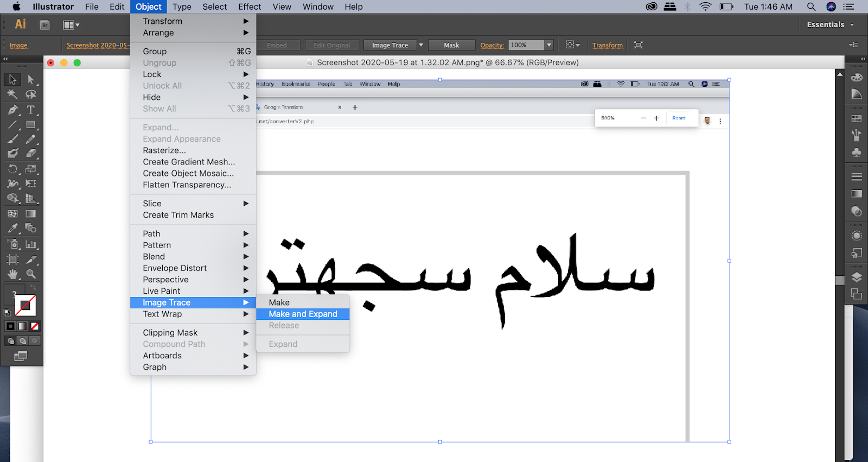This screenshot has height=462, width=868.
Task: Expand the Text Wrap submenu
Action: point(193,314)
